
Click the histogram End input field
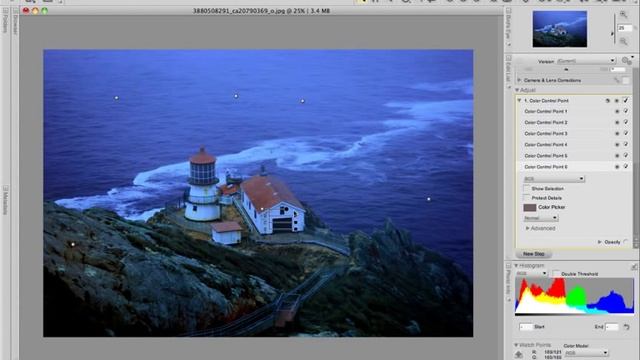[612, 327]
